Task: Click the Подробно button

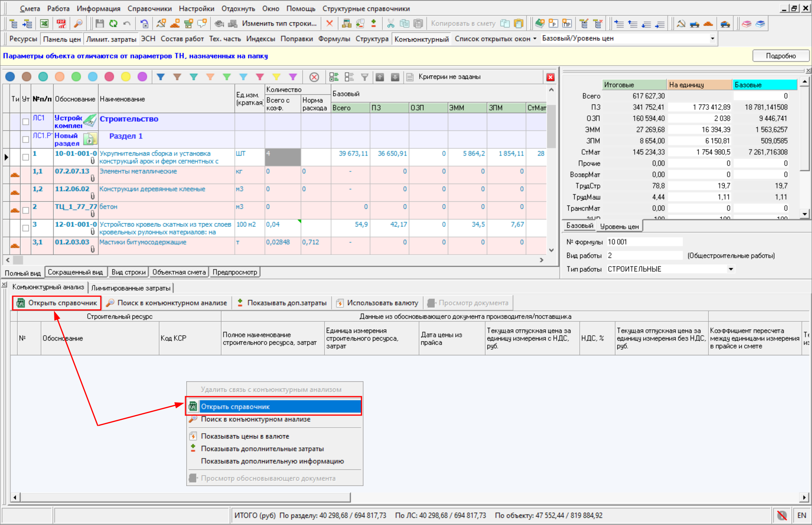Action: (780, 56)
